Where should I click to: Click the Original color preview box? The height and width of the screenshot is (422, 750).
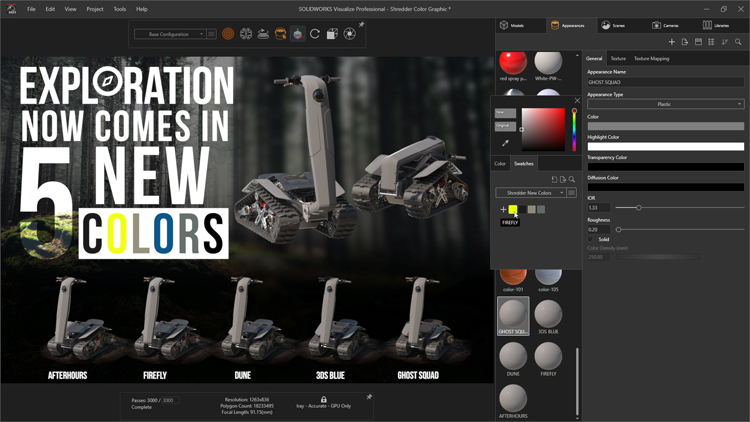pos(505,126)
